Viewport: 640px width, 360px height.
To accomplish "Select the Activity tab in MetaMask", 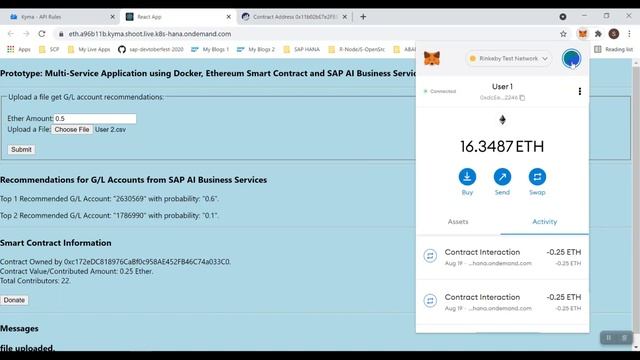I will [x=544, y=222].
